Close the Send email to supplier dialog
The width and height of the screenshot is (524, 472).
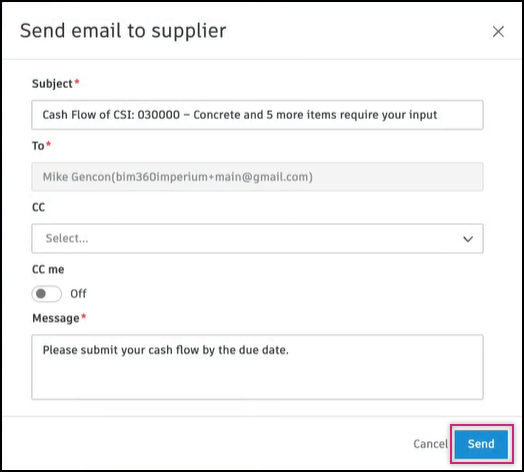tap(498, 32)
